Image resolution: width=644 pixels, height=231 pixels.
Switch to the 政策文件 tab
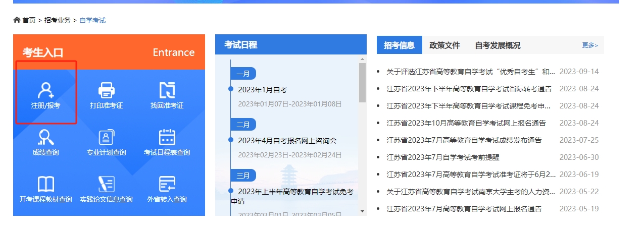tap(444, 45)
